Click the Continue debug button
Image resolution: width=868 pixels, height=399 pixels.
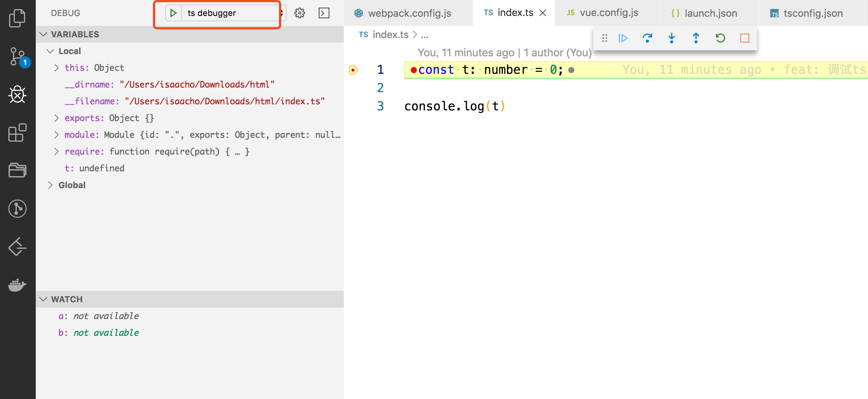[x=623, y=38]
